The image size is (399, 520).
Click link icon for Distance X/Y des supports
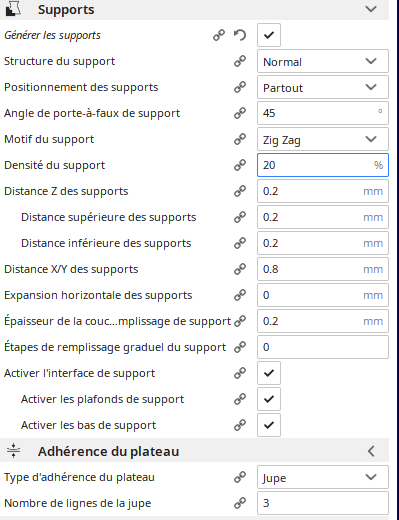(240, 269)
